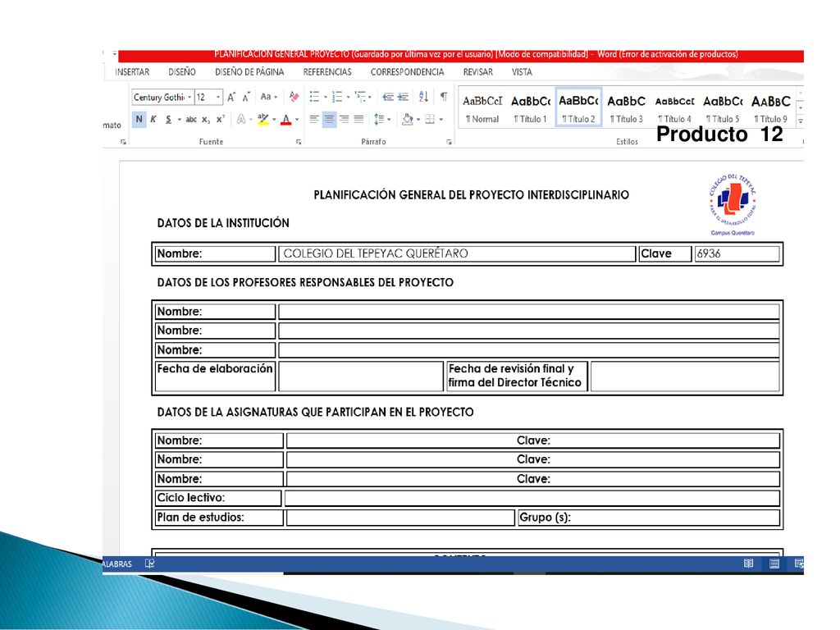This screenshot has width=840, height=630.
Task: Apply strikethrough (abc) formatting
Action: (191, 120)
